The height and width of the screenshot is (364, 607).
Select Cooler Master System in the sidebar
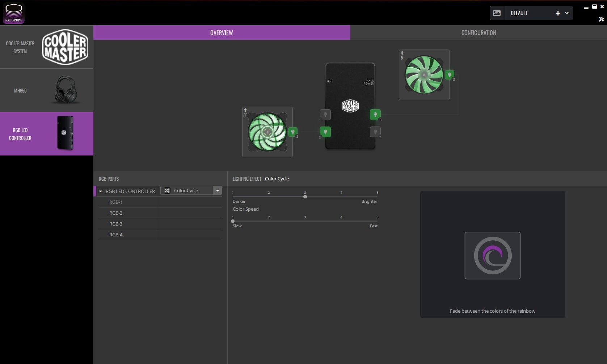(46, 47)
